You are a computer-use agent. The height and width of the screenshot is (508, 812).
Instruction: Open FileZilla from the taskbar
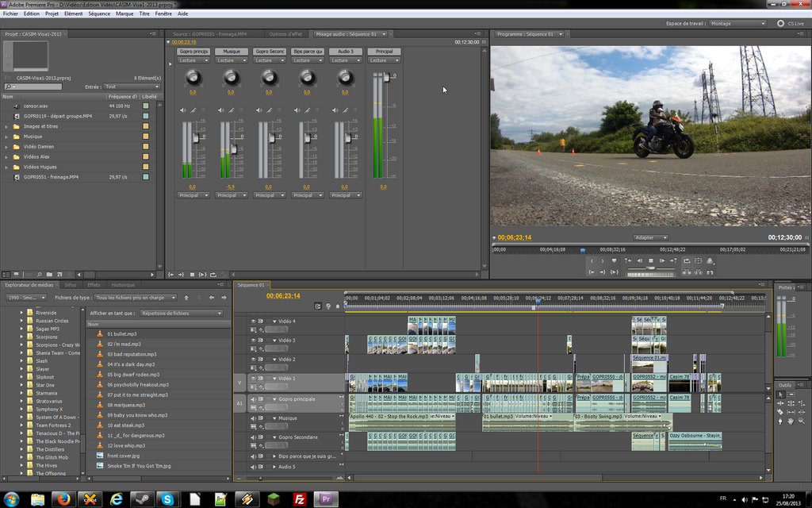[x=299, y=499]
